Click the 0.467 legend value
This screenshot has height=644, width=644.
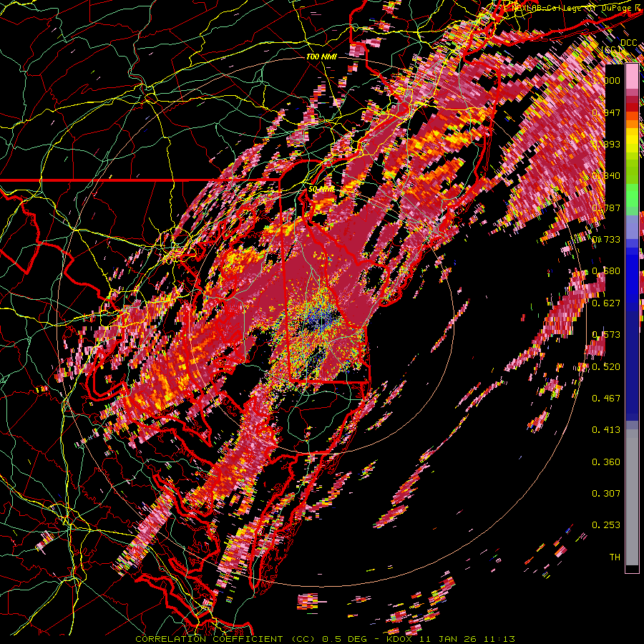tap(606, 398)
